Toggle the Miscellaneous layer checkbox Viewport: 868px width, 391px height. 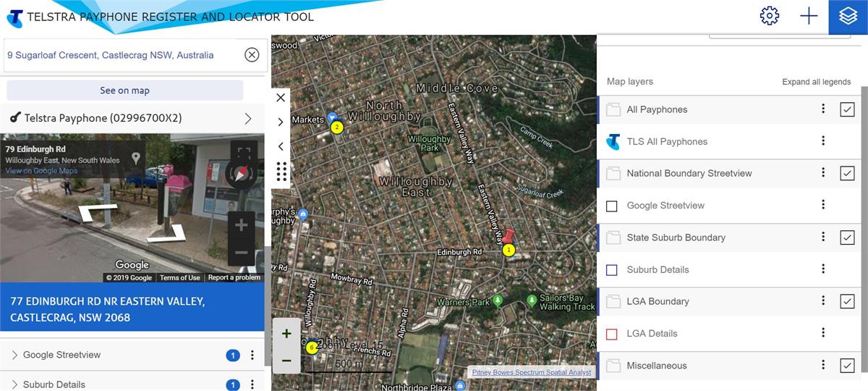(x=847, y=366)
